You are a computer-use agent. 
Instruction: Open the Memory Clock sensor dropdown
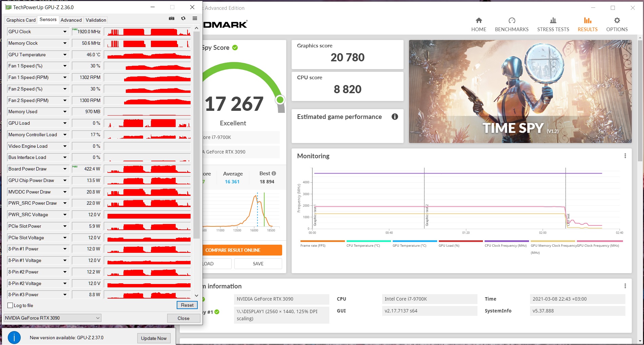[65, 43]
